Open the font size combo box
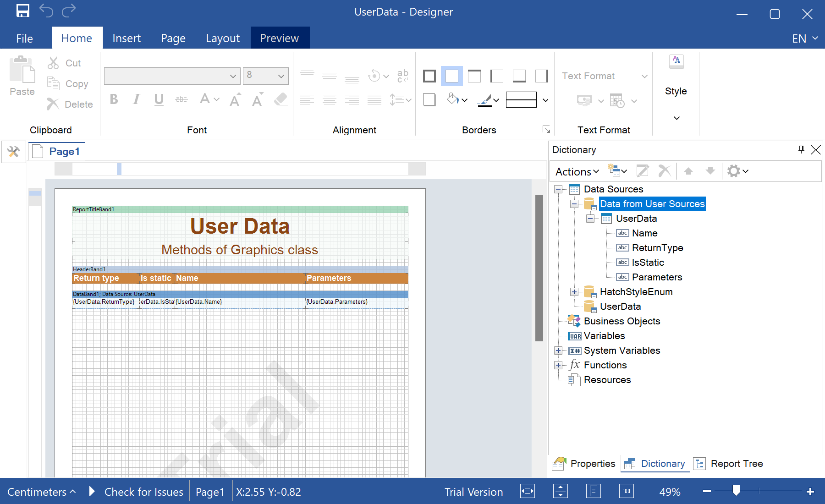Image resolution: width=825 pixels, height=504 pixels. coord(266,76)
